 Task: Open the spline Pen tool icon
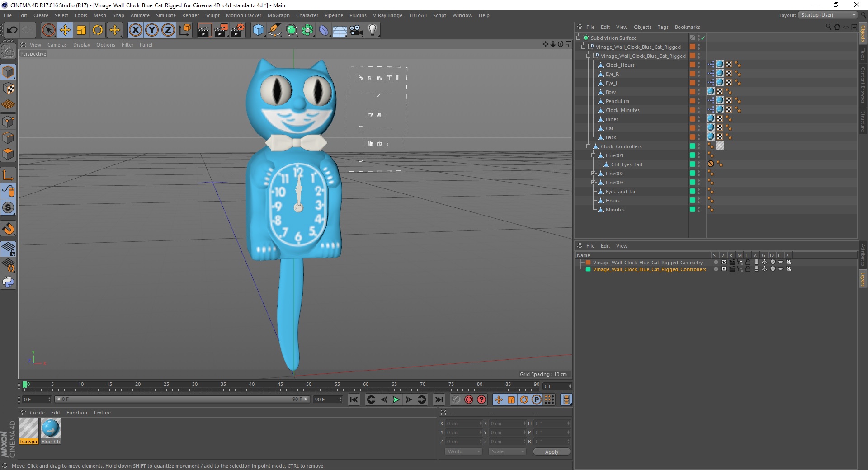tap(275, 30)
